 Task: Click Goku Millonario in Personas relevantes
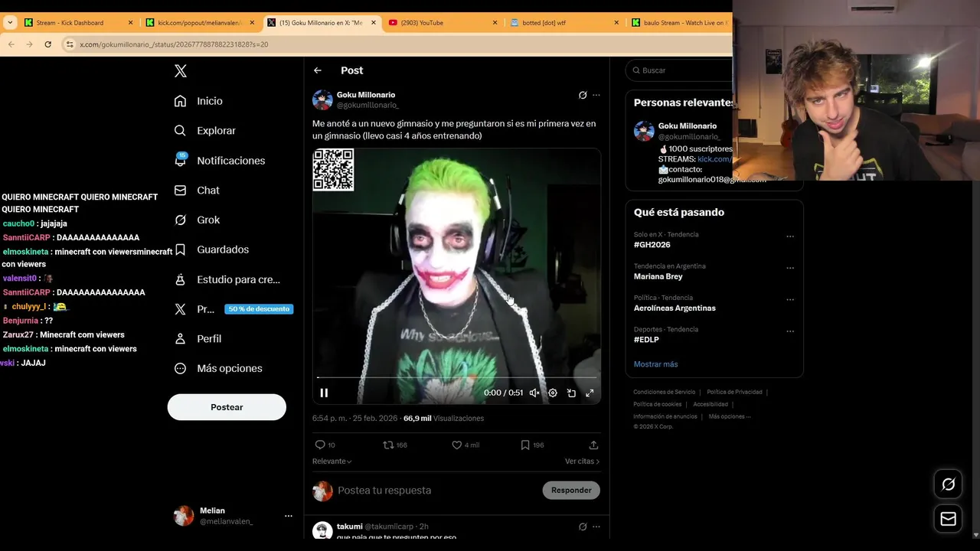688,126
